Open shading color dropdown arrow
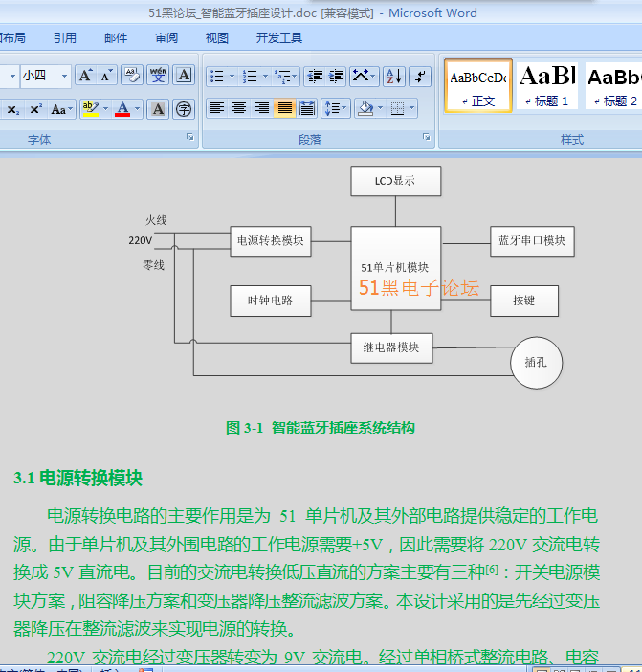The image size is (642, 672). point(380,108)
